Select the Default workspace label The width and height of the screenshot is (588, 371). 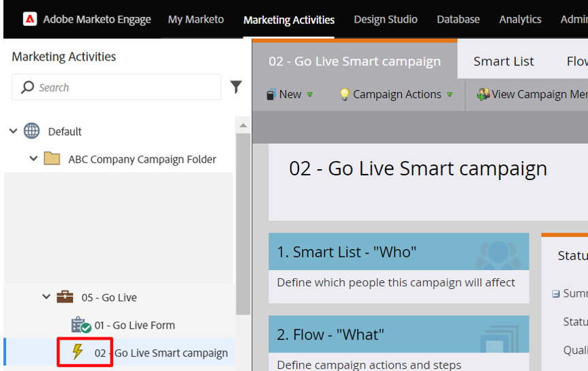[x=65, y=132]
